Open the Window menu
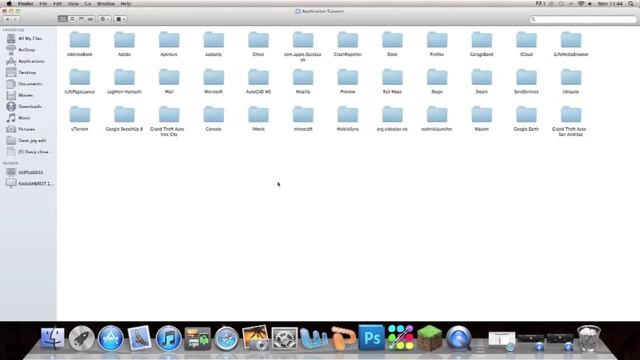Image resolution: width=640 pixels, height=360 pixels. [106, 4]
